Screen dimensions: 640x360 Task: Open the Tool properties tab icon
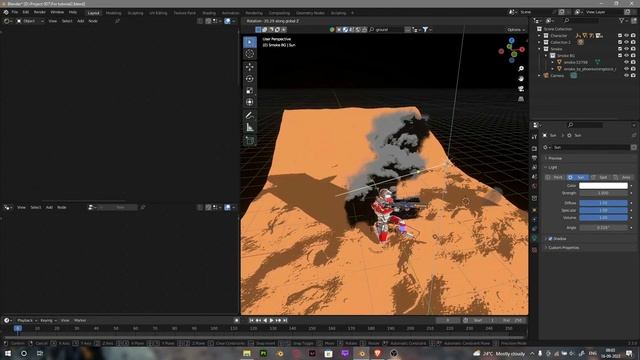pos(534,137)
